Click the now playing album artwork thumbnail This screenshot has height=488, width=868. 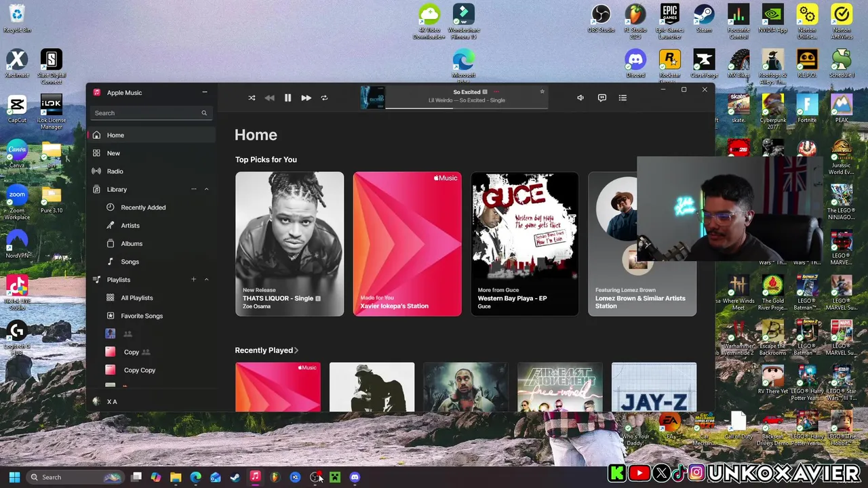point(372,98)
